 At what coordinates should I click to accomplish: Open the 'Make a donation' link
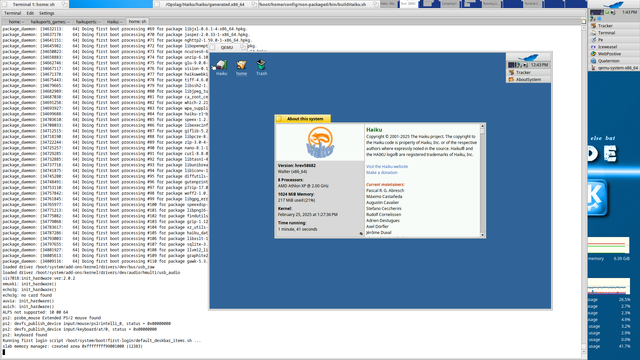pos(382,173)
